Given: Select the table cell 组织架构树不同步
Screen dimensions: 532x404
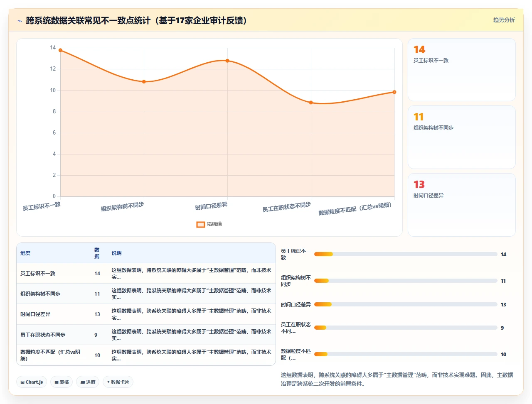Looking at the screenshot, I should click(x=40, y=294).
